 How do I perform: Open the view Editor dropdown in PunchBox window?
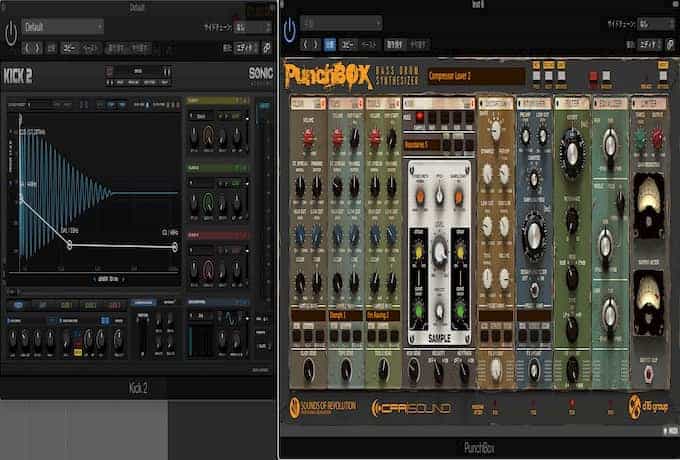(650, 44)
